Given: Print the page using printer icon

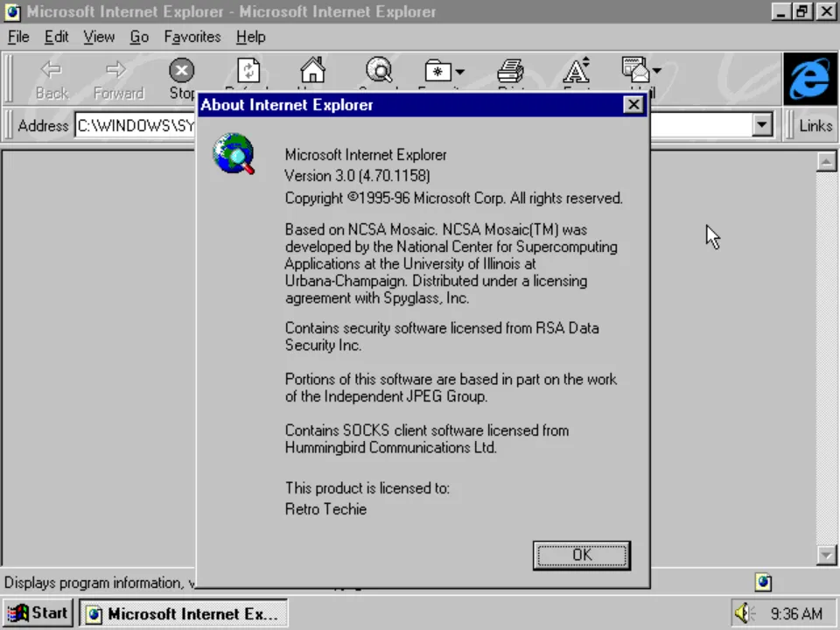Looking at the screenshot, I should (x=510, y=71).
